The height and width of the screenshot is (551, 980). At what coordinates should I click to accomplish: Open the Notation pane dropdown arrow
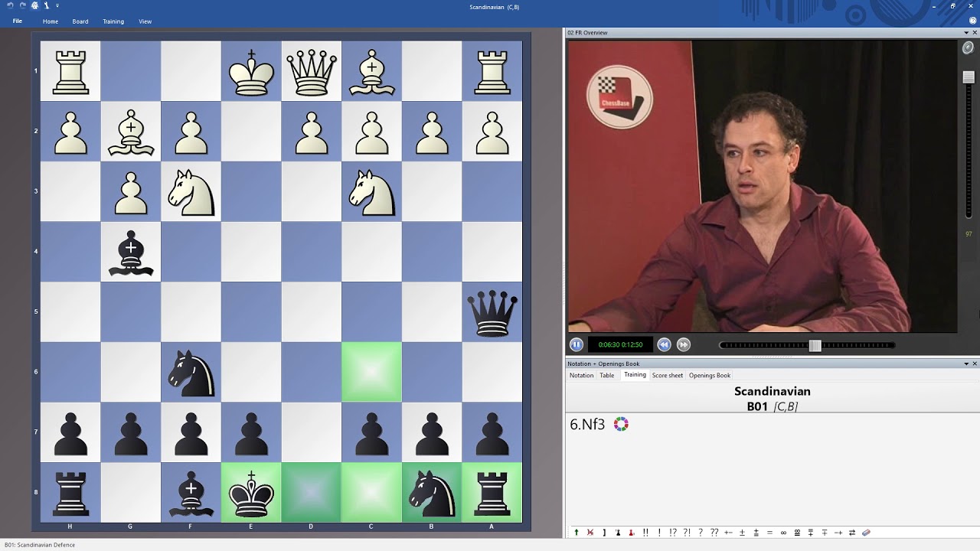[966, 364]
